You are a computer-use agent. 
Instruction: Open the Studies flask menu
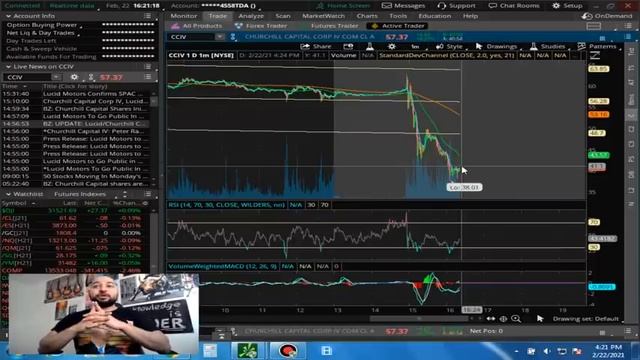pyautogui.click(x=548, y=47)
